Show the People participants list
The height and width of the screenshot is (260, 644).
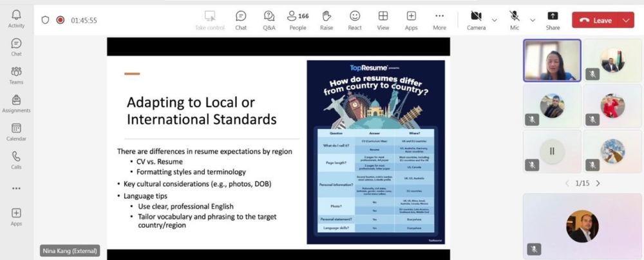click(x=298, y=19)
